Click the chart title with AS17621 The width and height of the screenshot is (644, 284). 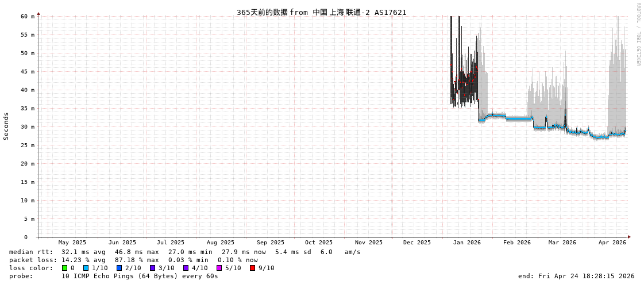tap(321, 12)
